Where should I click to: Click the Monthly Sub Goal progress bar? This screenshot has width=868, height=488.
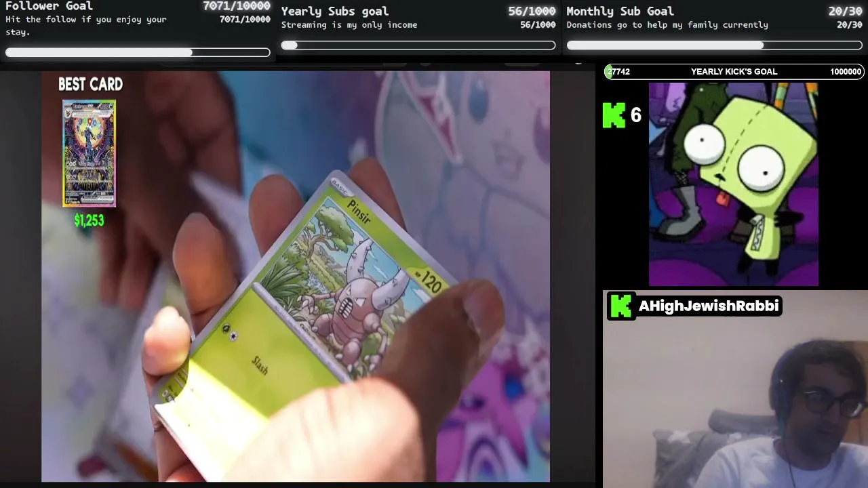(x=714, y=45)
